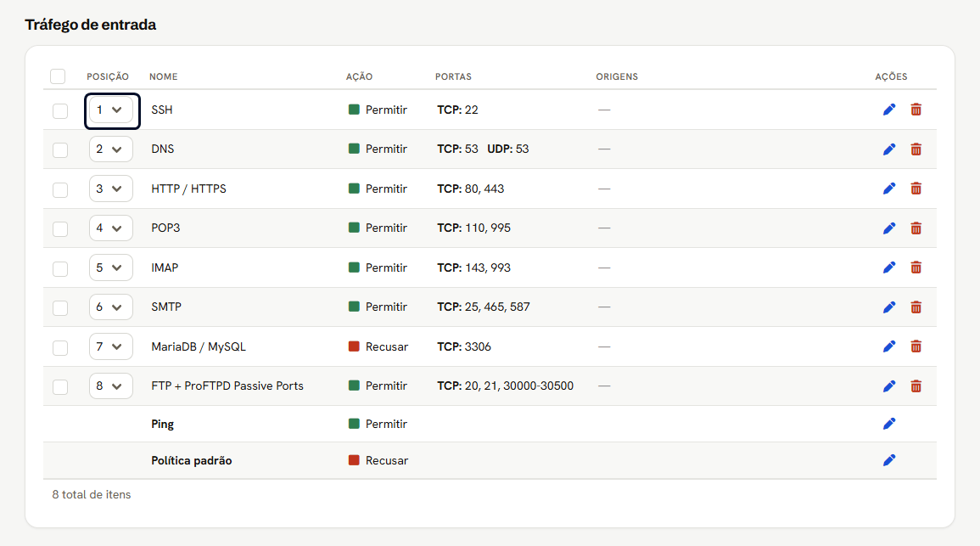
Task: Edit the POP3 rule
Action: tap(889, 228)
